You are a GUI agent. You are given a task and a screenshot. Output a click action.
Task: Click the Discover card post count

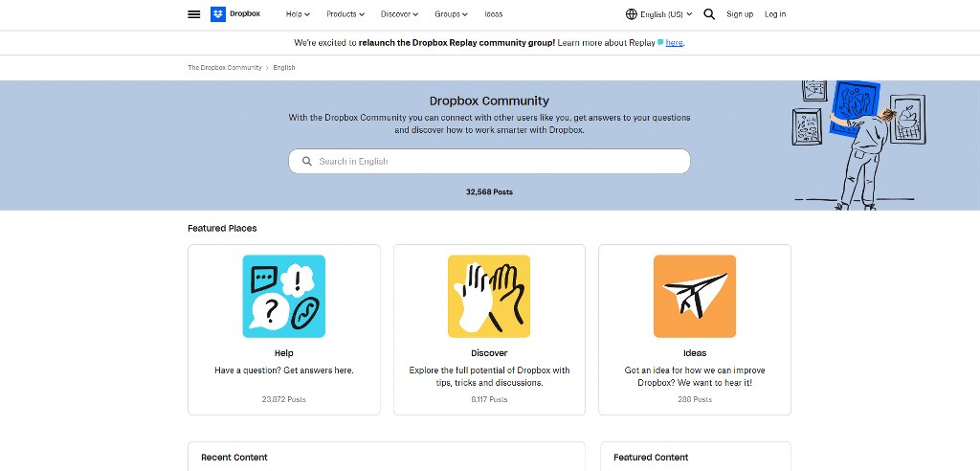coord(489,399)
